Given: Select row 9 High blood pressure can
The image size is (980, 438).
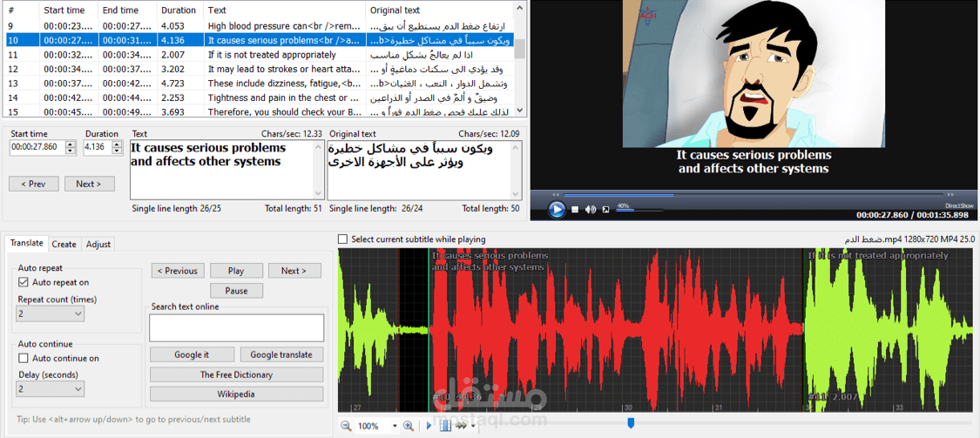Looking at the screenshot, I should (260, 25).
